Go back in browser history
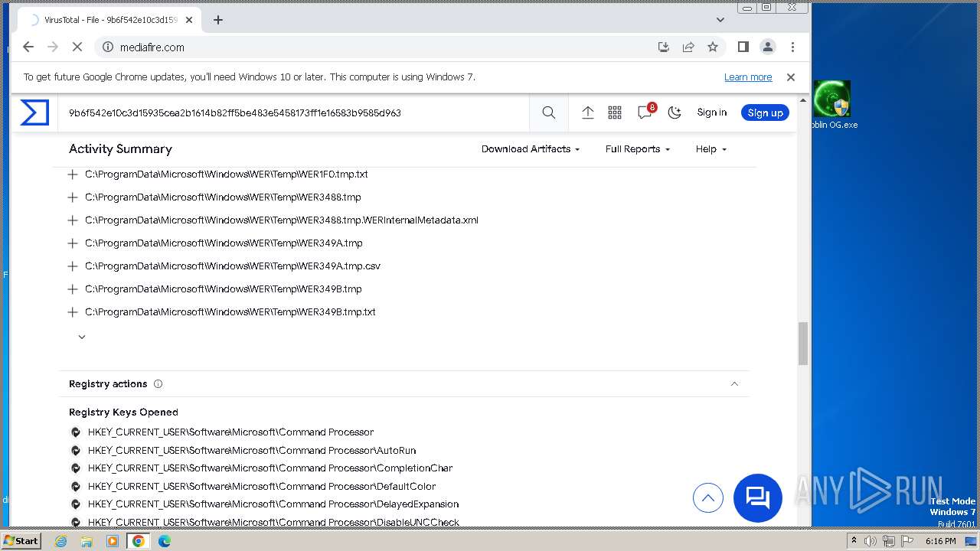This screenshot has height=551, width=980. pyautogui.click(x=28, y=47)
